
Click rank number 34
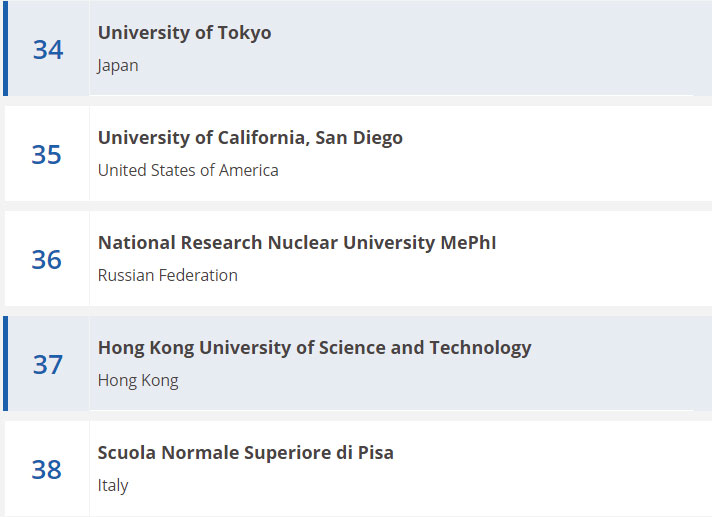pos(48,49)
